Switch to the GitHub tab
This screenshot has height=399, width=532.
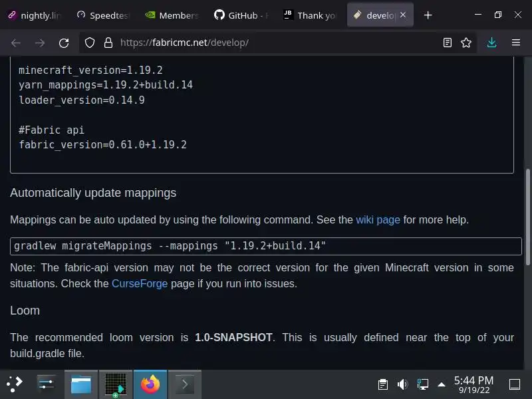tap(241, 15)
